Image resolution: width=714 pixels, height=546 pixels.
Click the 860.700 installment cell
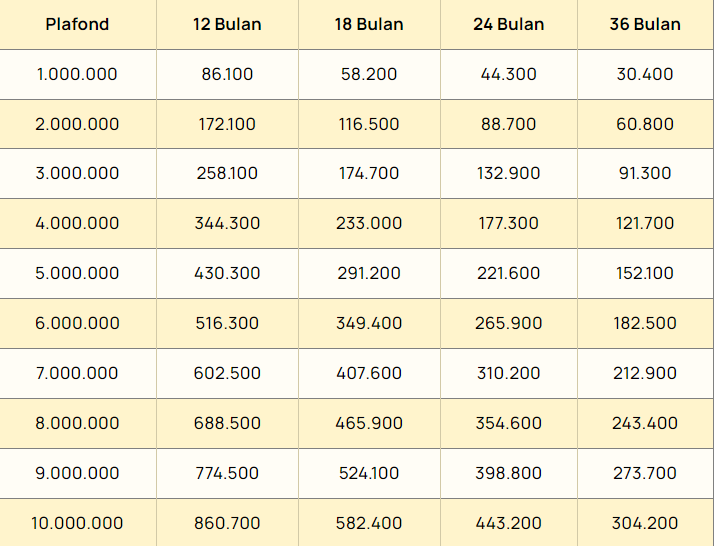(x=227, y=523)
